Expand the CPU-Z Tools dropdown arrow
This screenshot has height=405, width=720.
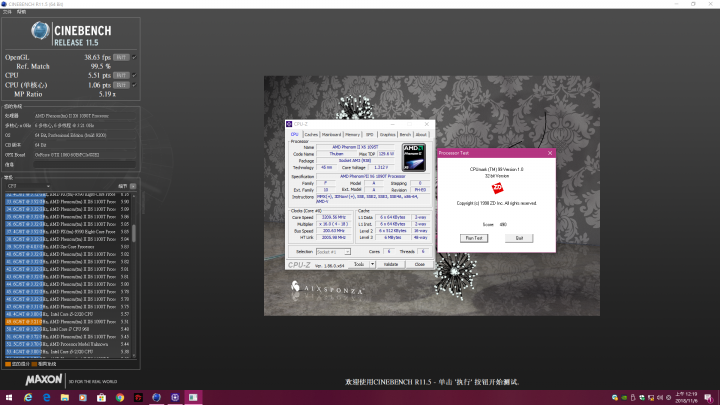tap(372, 264)
